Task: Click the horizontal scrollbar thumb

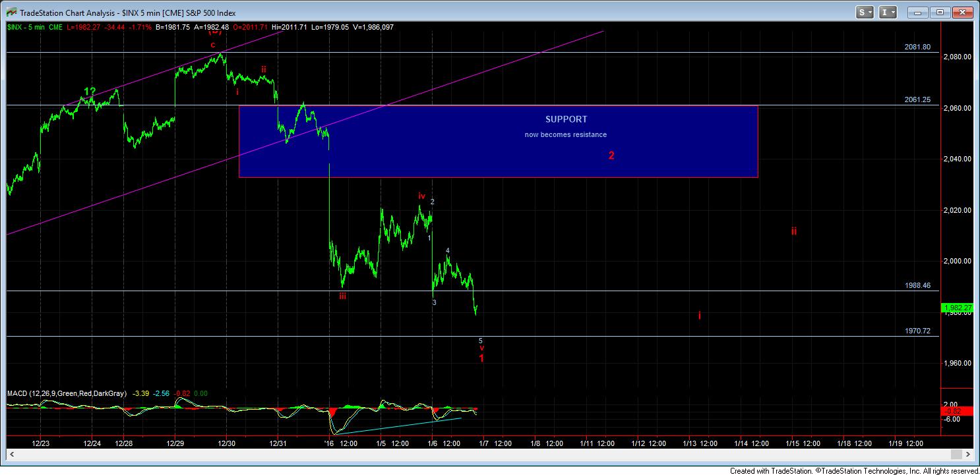Action: pyautogui.click(x=956, y=455)
